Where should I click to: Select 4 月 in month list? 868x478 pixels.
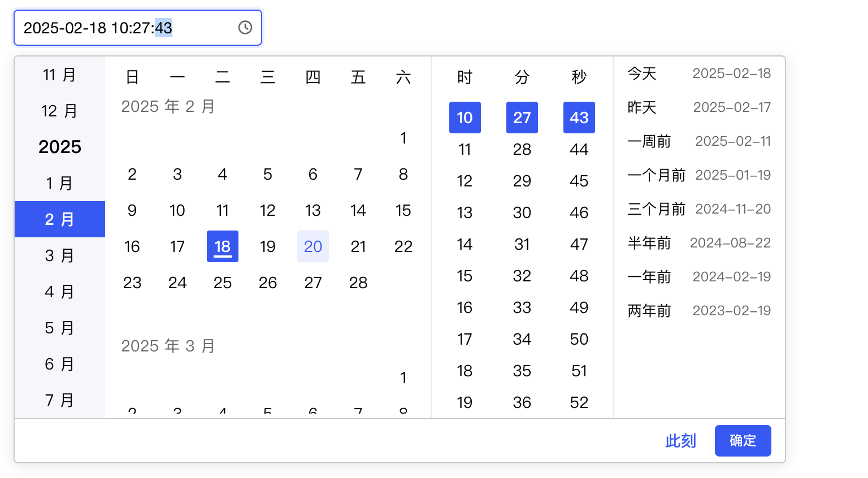(x=60, y=292)
